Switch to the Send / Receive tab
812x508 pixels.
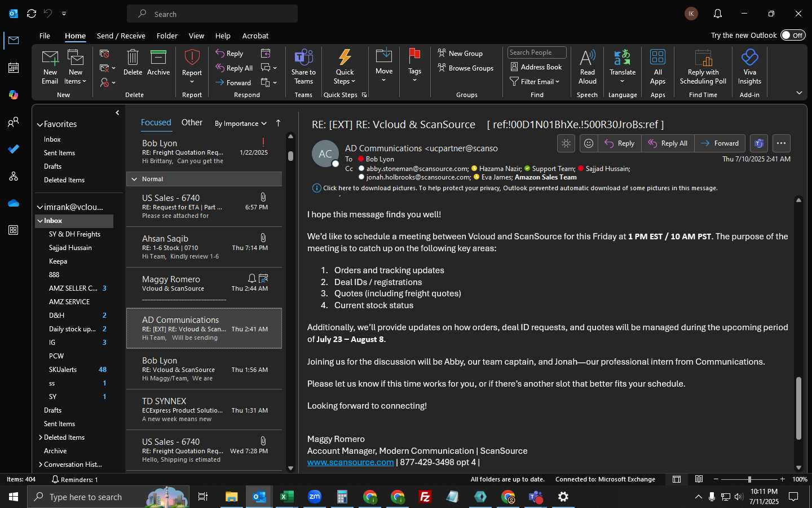click(x=121, y=36)
